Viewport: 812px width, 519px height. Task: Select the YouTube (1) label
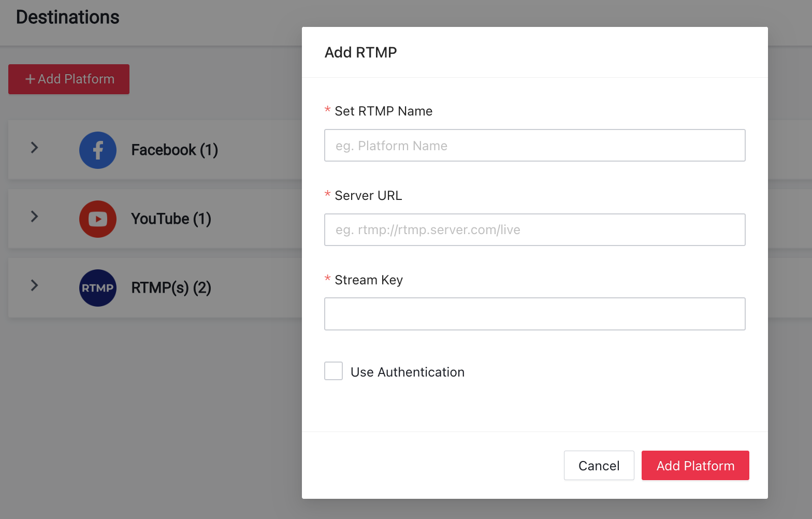tap(171, 219)
